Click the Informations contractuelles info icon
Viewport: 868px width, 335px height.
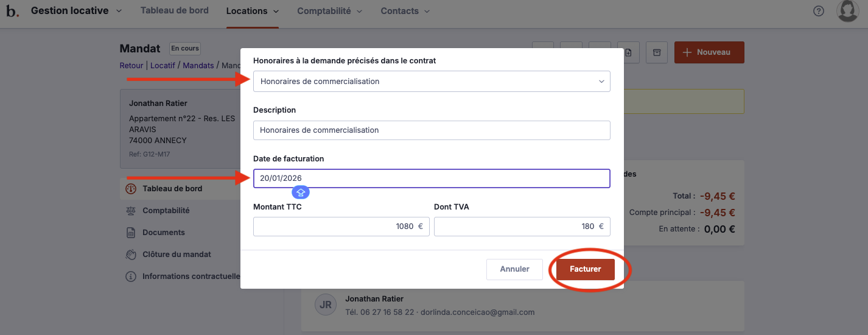[x=130, y=277]
